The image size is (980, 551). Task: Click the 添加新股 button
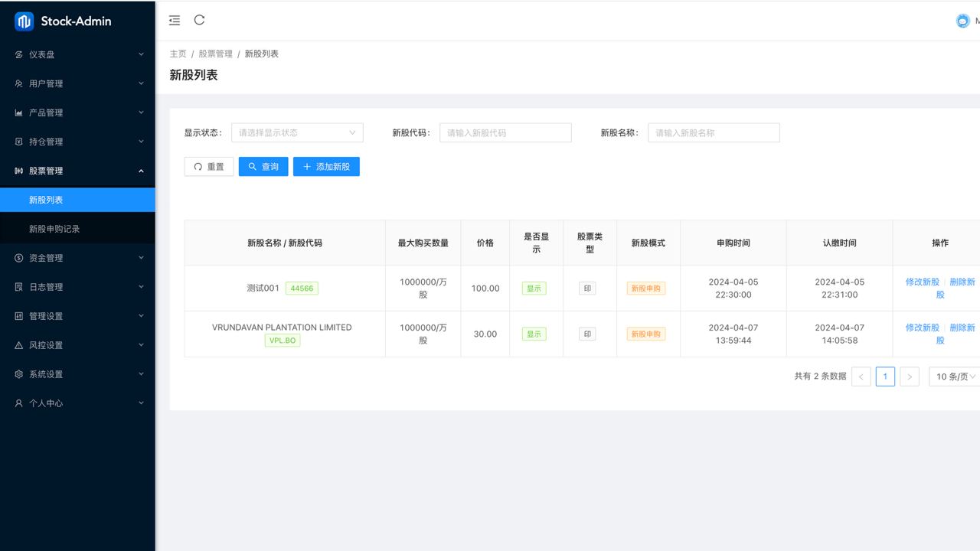point(326,167)
